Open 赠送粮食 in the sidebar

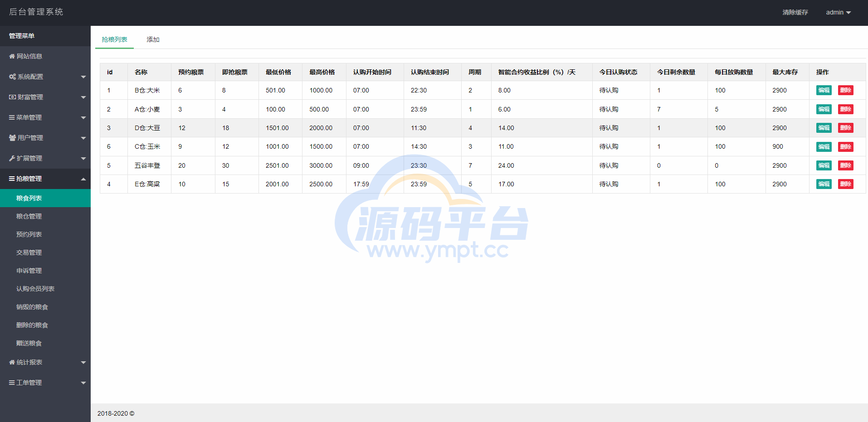(45, 343)
